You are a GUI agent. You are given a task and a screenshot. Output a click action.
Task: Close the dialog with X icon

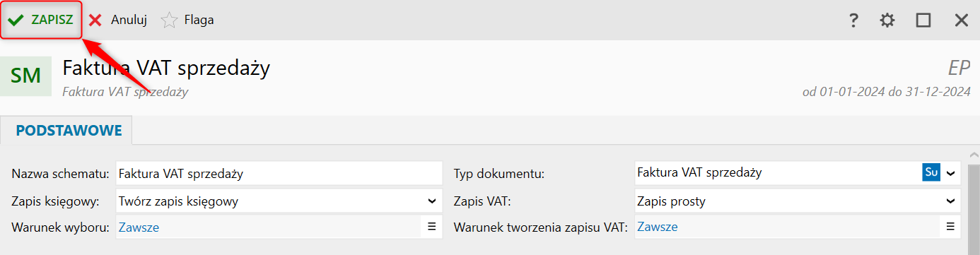pos(962,20)
